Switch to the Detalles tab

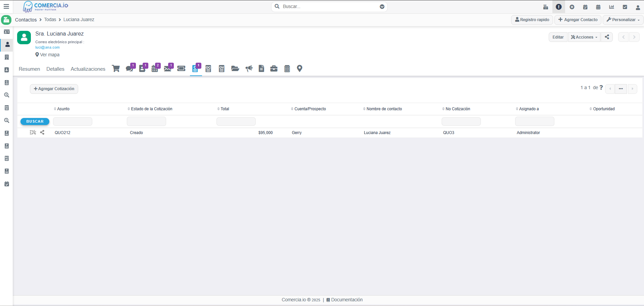pos(55,69)
